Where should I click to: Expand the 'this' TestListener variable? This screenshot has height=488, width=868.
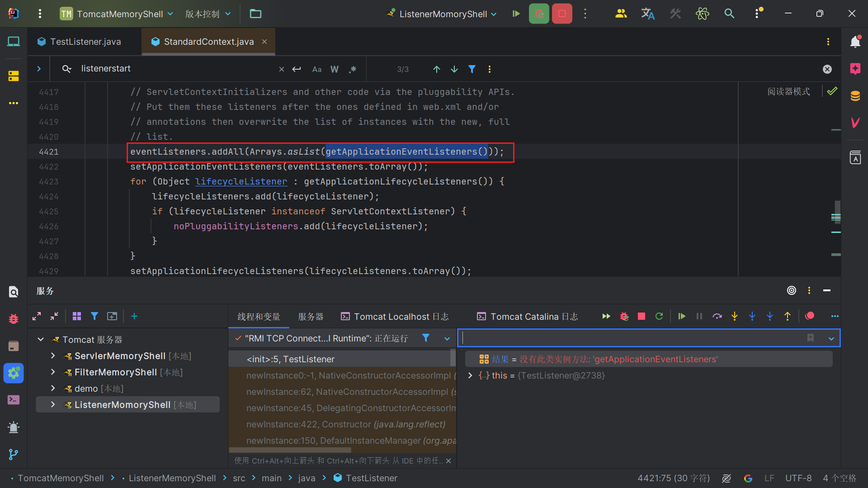tap(470, 375)
